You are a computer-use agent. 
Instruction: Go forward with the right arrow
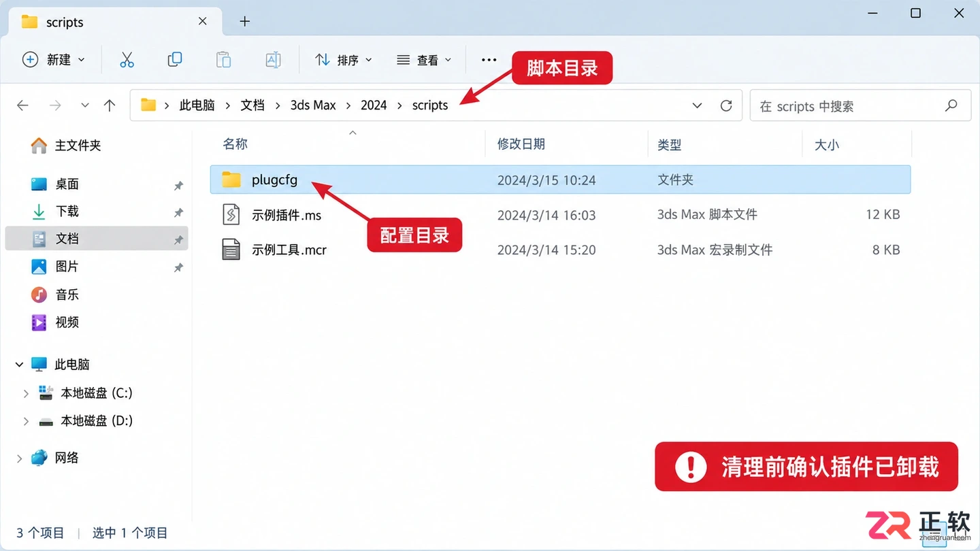pos(55,105)
